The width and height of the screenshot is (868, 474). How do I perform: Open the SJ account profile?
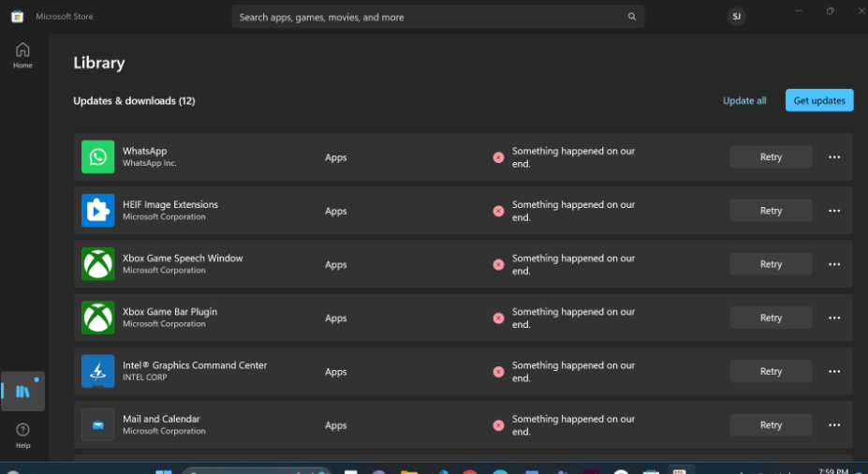pyautogui.click(x=736, y=17)
